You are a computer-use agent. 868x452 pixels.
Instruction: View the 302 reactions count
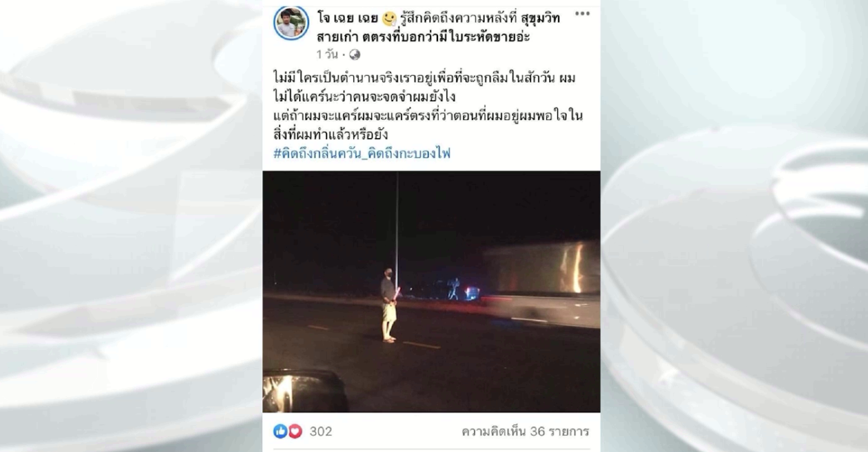[x=321, y=431]
